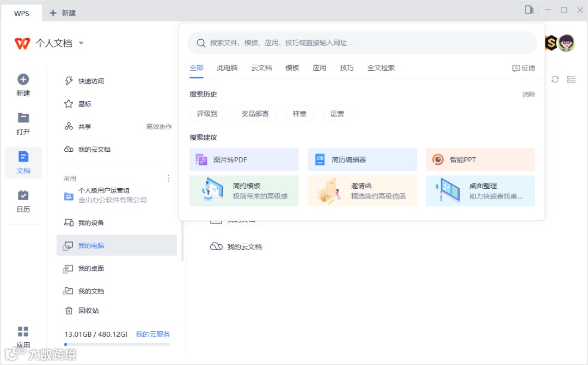Open 简约模板 suggestion card
This screenshot has height=365, width=588.
pyautogui.click(x=244, y=191)
